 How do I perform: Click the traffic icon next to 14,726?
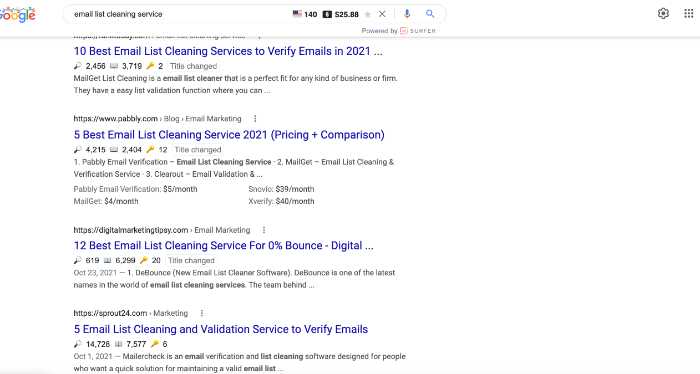pyautogui.click(x=78, y=344)
